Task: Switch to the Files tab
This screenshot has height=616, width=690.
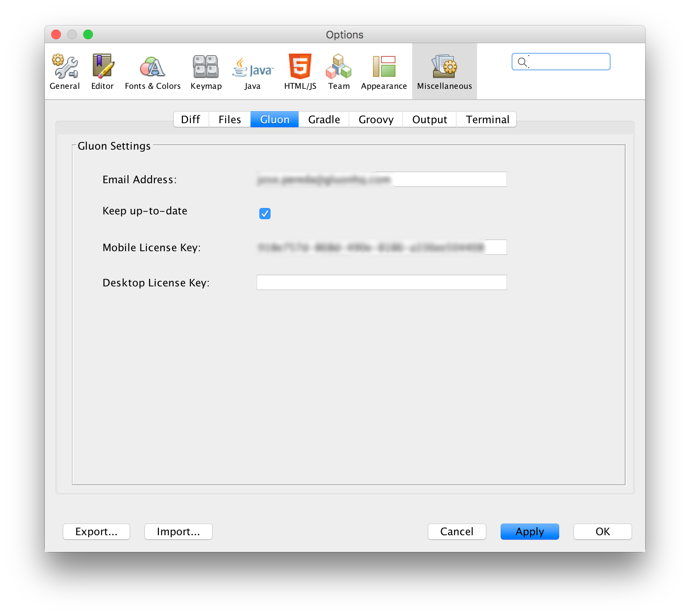Action: click(230, 120)
